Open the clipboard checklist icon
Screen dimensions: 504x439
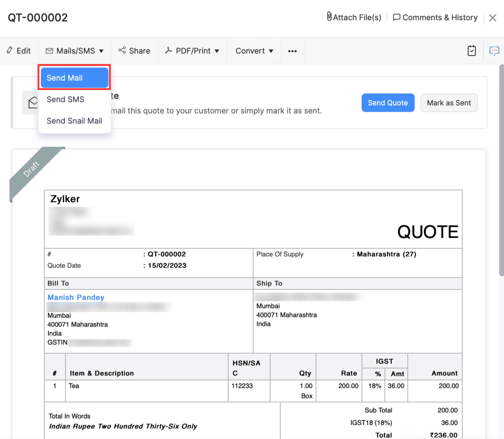click(472, 51)
